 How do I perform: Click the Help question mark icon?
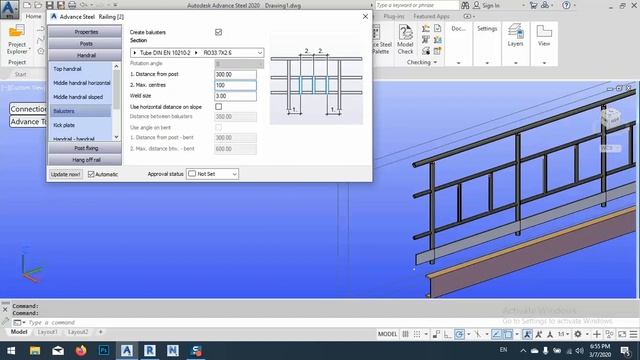[x=566, y=5]
